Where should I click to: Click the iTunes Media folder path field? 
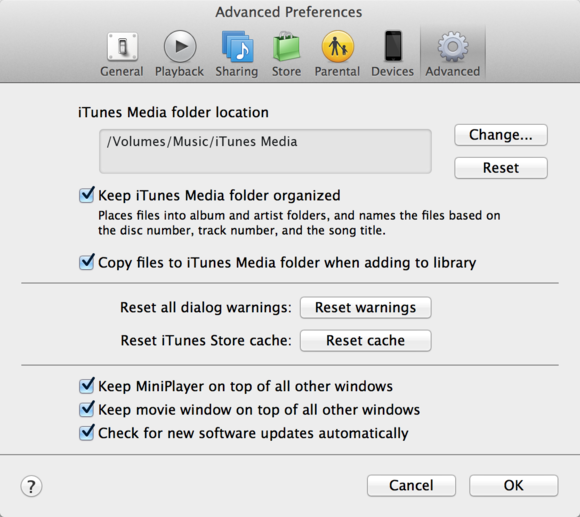265,151
